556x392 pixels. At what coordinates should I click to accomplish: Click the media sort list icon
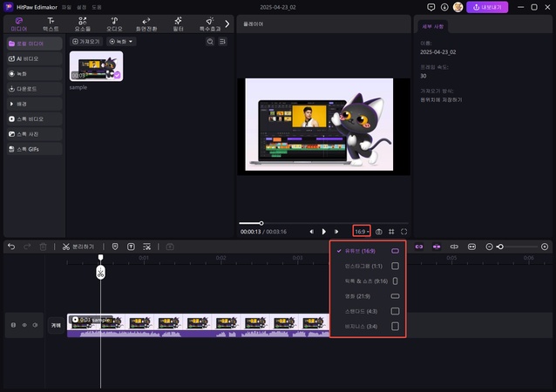click(x=222, y=42)
